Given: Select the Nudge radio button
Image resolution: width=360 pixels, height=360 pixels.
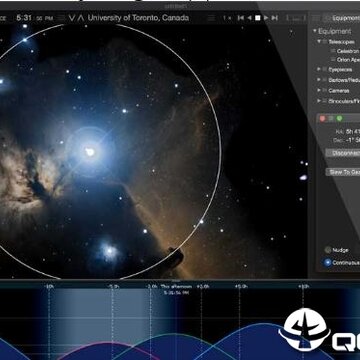Looking at the screenshot, I should (x=328, y=250).
